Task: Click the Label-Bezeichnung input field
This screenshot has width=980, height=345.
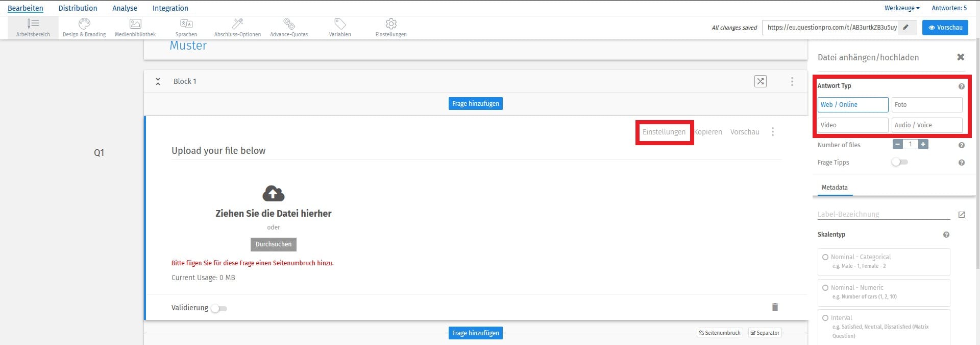Action: click(x=884, y=214)
